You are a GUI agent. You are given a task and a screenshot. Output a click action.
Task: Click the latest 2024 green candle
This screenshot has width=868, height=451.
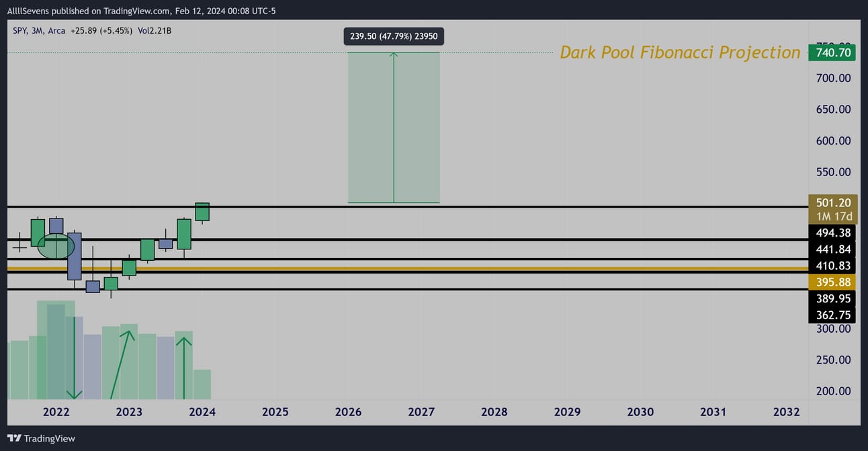tap(202, 212)
